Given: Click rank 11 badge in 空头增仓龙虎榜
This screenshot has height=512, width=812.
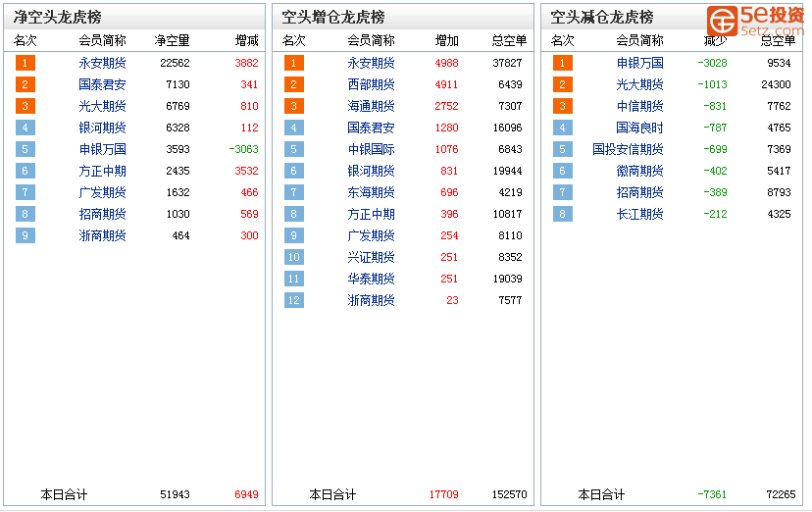Looking at the screenshot, I should pyautogui.click(x=293, y=279).
